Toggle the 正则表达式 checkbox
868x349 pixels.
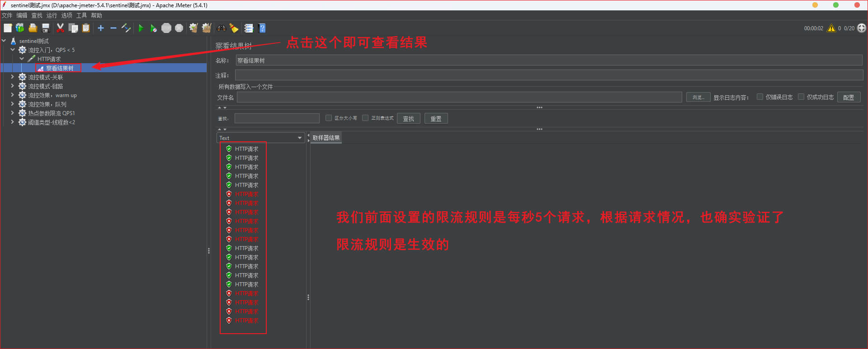point(365,118)
